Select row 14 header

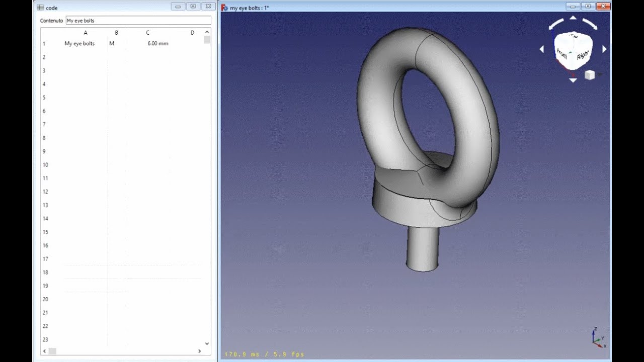(45, 219)
